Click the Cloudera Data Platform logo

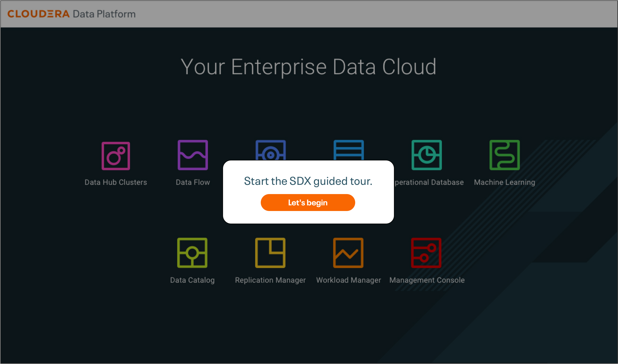point(71,14)
